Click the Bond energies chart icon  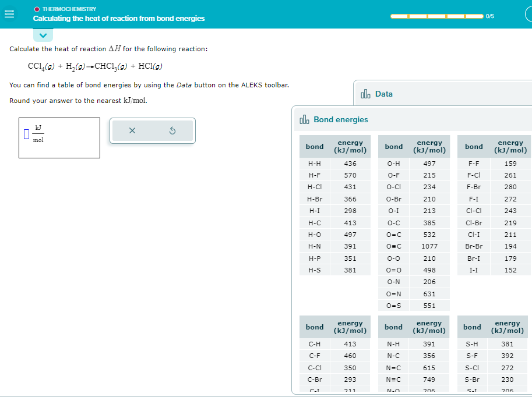pos(304,119)
